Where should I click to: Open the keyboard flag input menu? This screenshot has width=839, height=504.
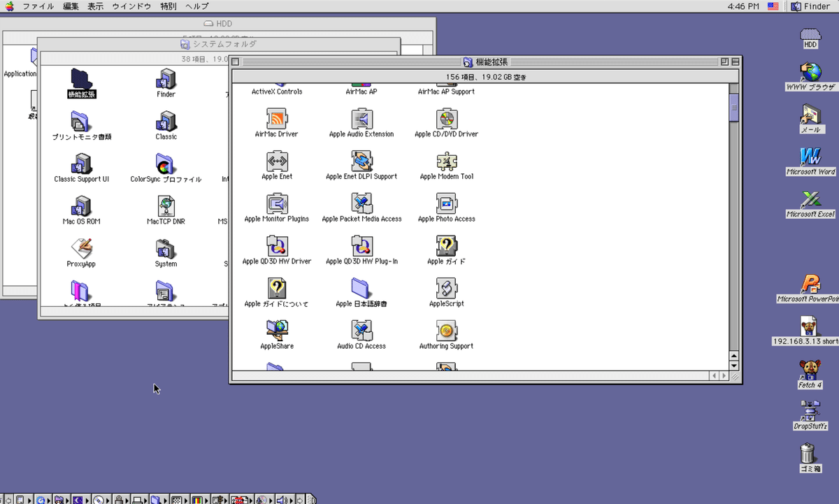point(773,6)
